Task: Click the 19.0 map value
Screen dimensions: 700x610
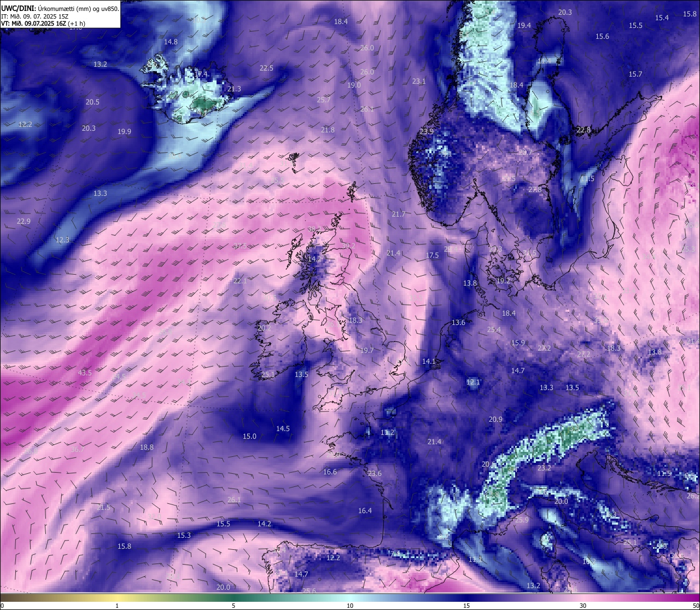Action: (x=354, y=85)
